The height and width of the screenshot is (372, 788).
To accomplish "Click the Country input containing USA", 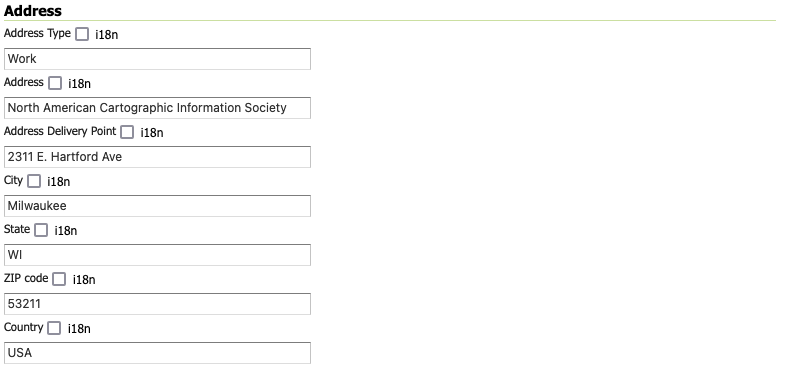I will (x=157, y=353).
